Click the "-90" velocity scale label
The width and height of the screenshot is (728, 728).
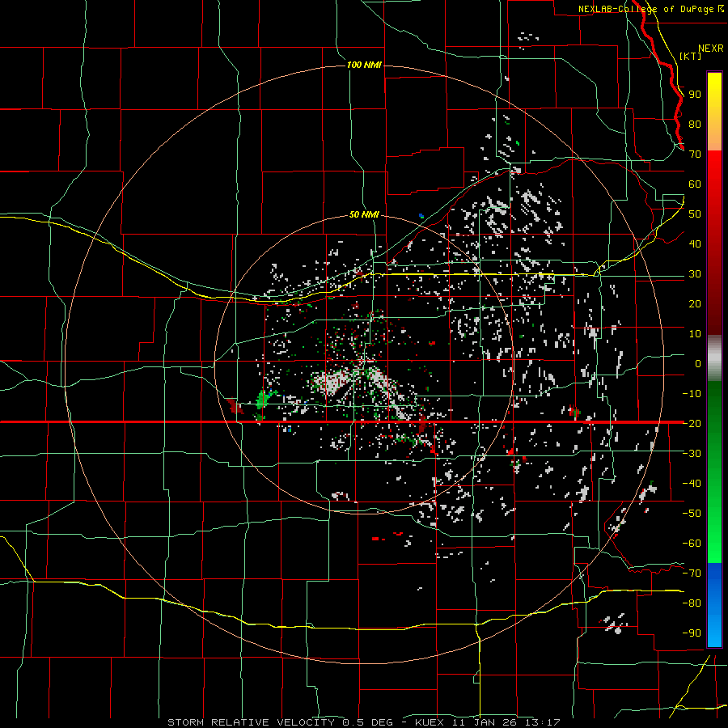pyautogui.click(x=692, y=633)
